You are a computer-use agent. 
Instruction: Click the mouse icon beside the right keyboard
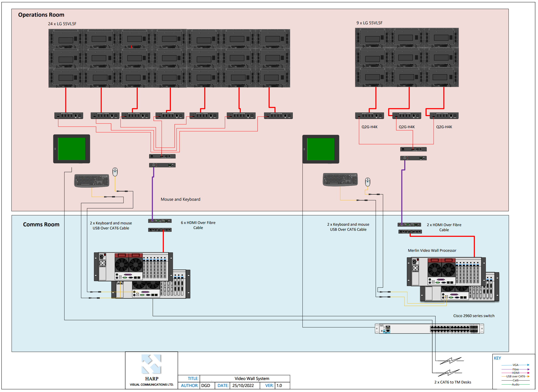click(368, 182)
